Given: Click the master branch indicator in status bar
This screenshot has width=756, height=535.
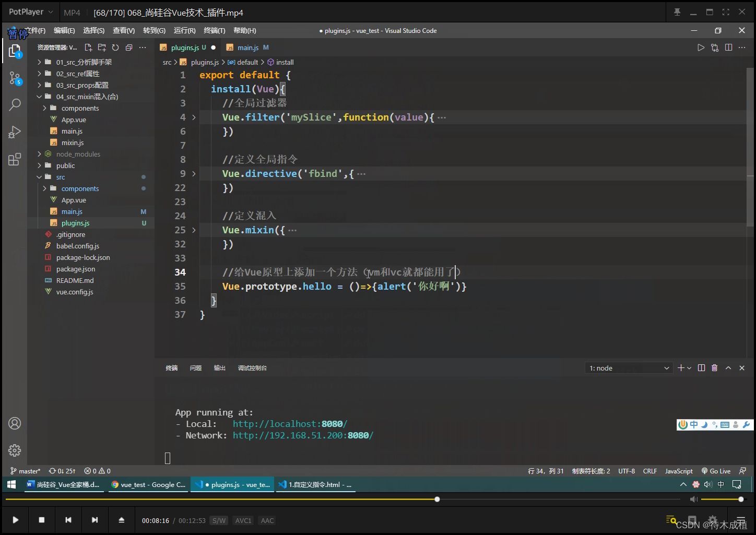Looking at the screenshot, I should click(25, 471).
